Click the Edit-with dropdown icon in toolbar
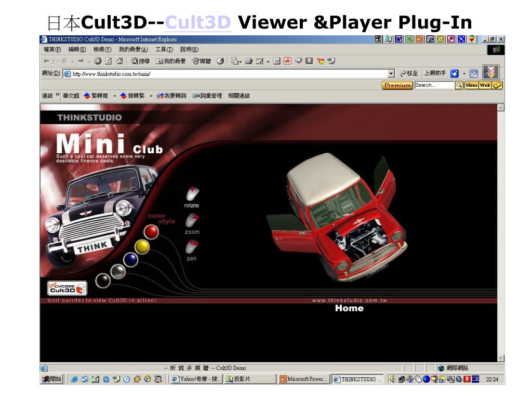This screenshot has height=399, width=532. [236, 61]
